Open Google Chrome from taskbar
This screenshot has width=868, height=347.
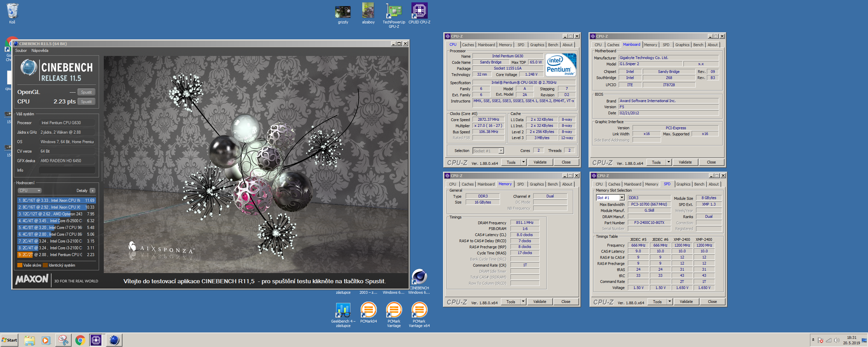click(x=80, y=340)
